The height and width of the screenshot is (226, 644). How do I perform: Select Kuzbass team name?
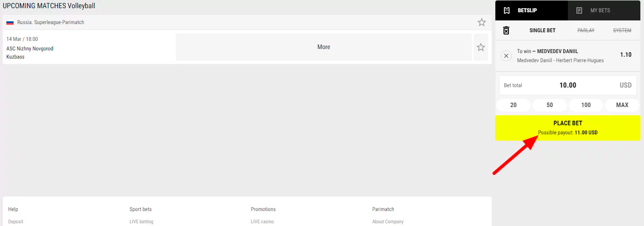click(x=15, y=57)
